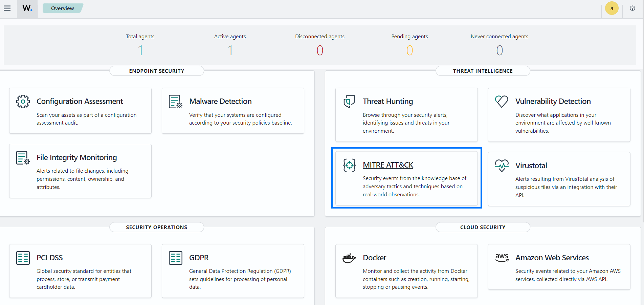The image size is (644, 305).
Task: Click the Threat Hunting shield icon
Action: [x=349, y=102]
